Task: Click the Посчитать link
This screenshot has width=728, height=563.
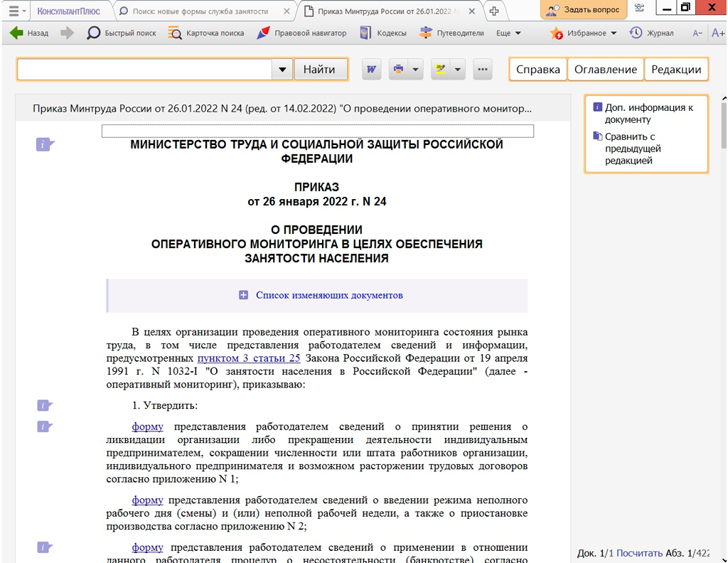Action: (x=639, y=553)
